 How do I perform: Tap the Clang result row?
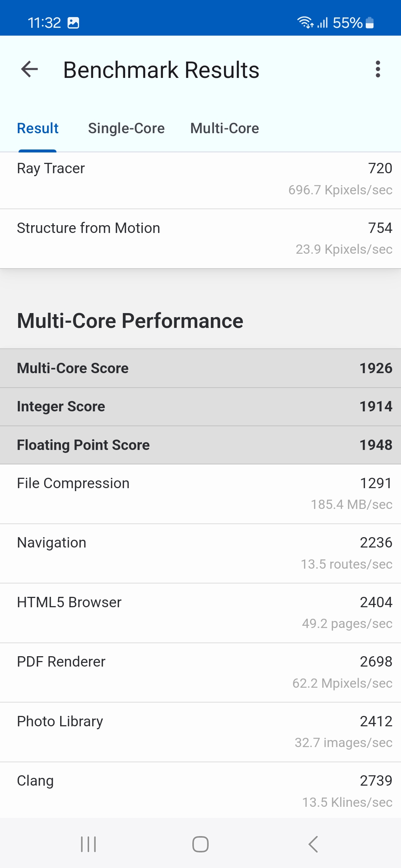tap(200, 791)
